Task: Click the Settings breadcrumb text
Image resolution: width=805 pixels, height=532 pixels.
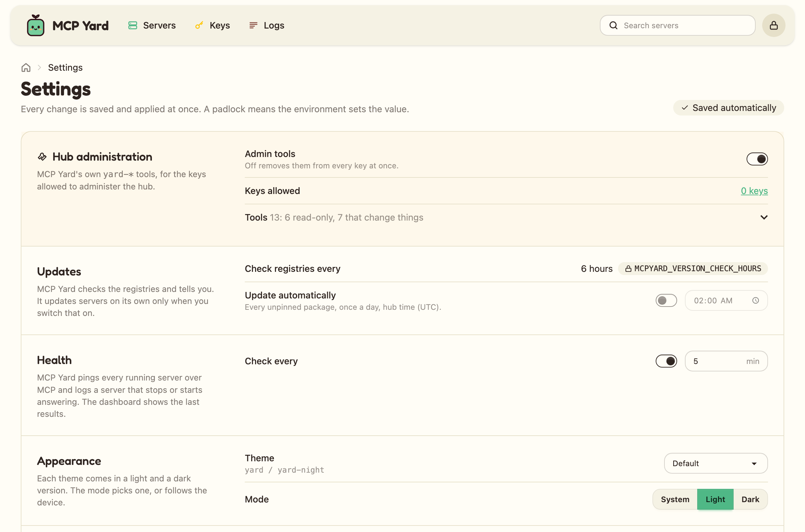Action: pos(65,67)
